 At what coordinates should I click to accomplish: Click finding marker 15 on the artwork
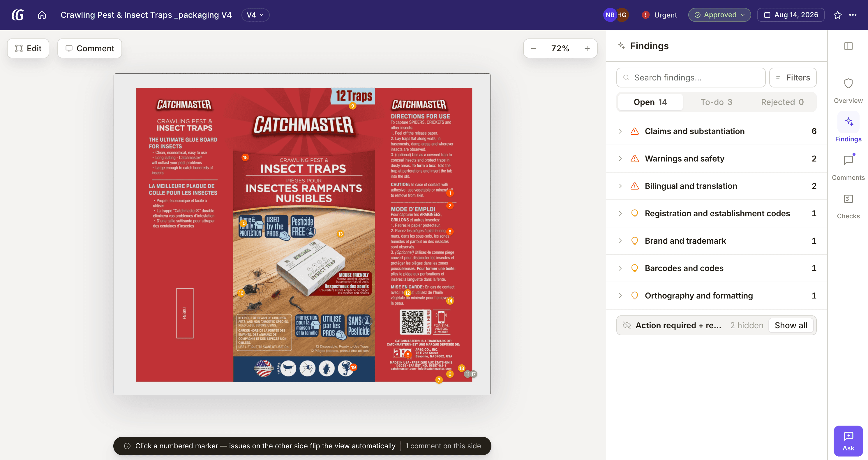[x=245, y=157]
